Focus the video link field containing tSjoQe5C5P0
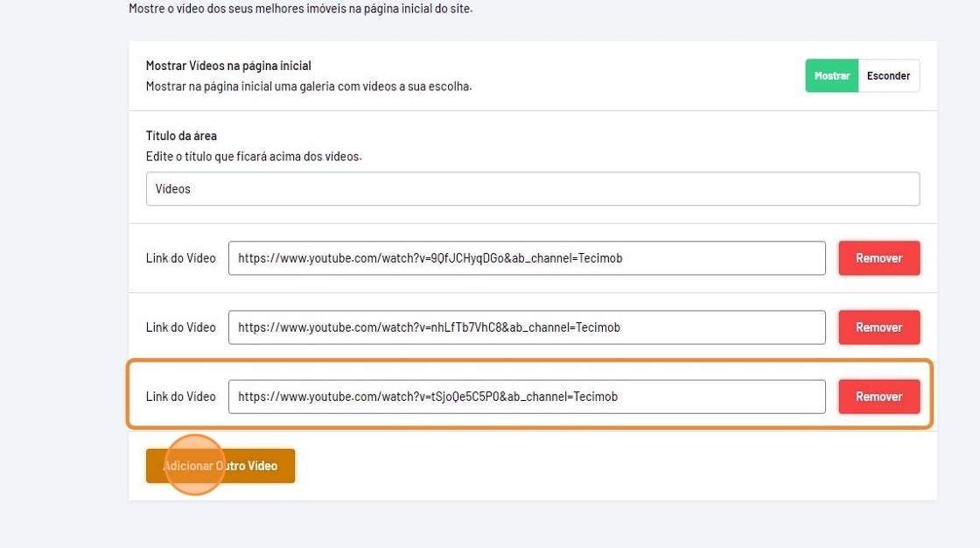Image resolution: width=980 pixels, height=548 pixels. (527, 397)
